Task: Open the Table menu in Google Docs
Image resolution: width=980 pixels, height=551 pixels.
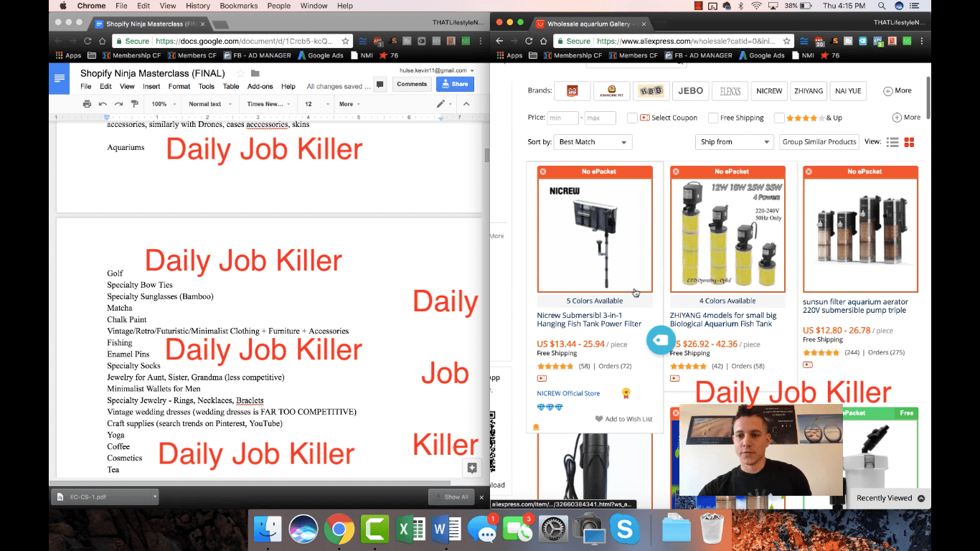Action: (231, 86)
